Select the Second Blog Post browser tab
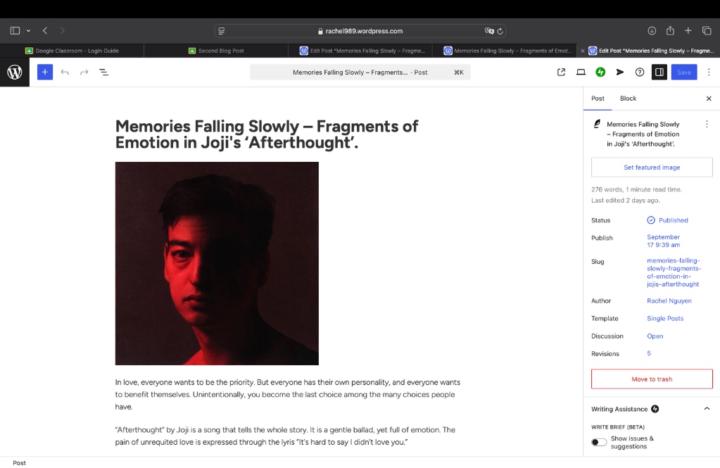The image size is (720, 468). [216, 51]
